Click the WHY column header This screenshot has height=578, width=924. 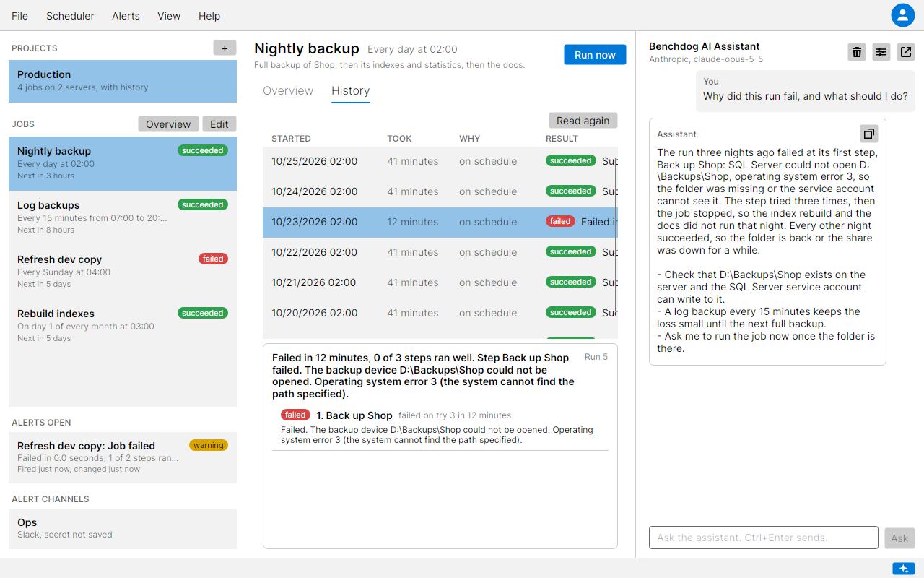[469, 139]
